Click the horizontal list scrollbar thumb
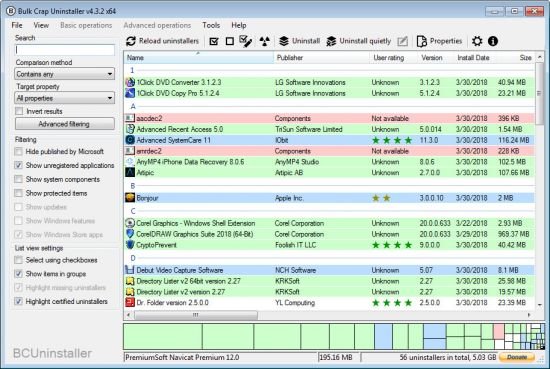Image resolution: width=550 pixels, height=369 pixels. (x=196, y=315)
